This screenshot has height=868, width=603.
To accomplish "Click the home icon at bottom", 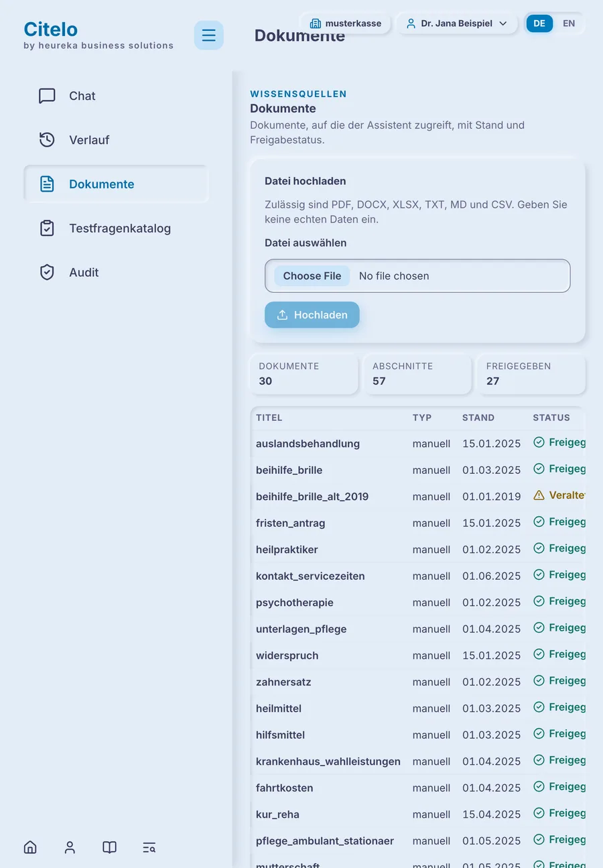I will 30,847.
